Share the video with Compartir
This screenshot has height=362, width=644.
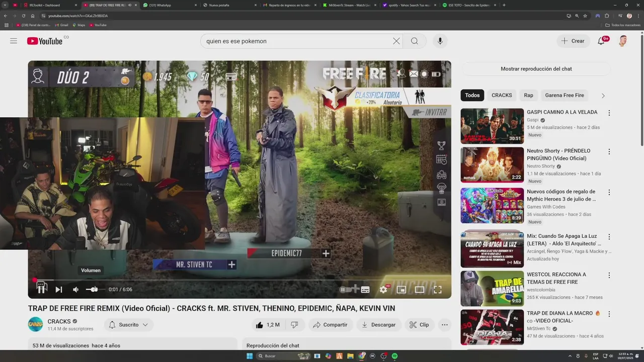pyautogui.click(x=330, y=325)
